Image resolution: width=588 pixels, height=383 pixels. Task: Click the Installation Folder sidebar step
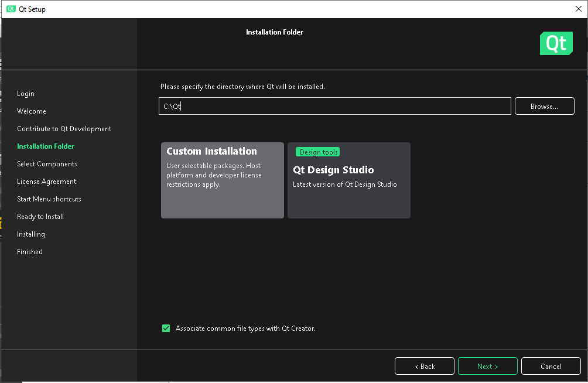tap(46, 146)
